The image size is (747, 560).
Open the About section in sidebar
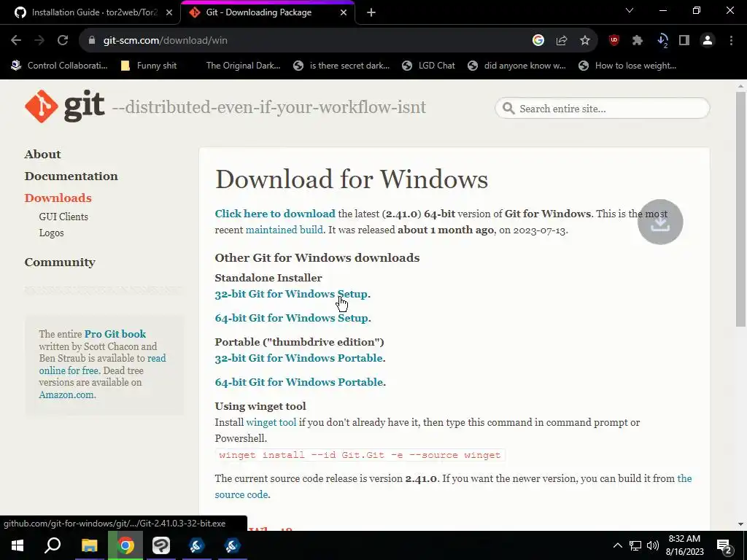43,155
